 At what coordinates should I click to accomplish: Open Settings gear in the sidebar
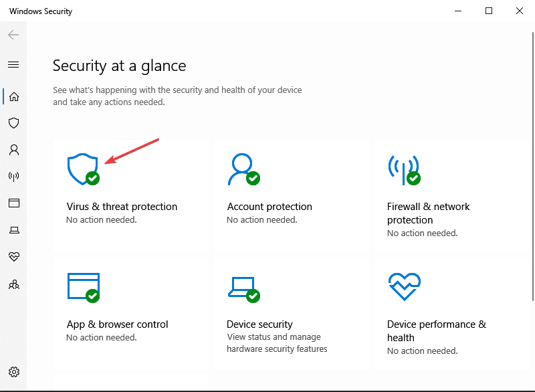click(x=13, y=372)
